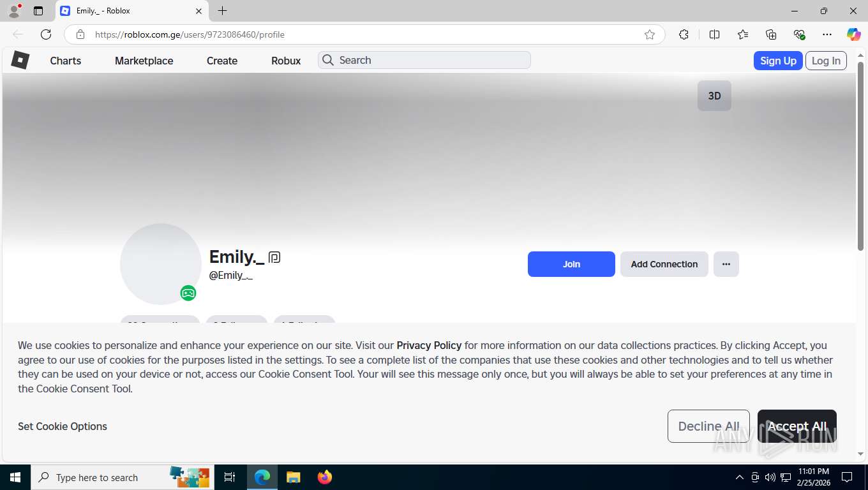
Task: Open Microsoft Edge in taskbar
Action: pyautogui.click(x=262, y=477)
